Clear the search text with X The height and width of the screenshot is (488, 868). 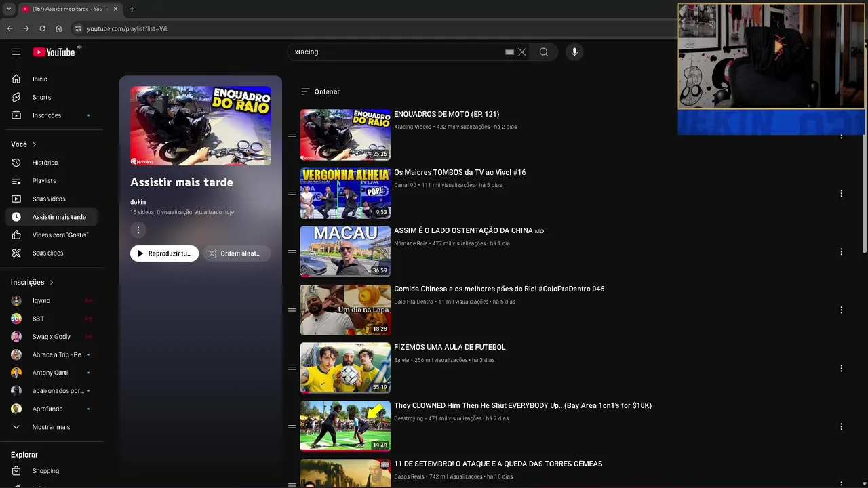[x=522, y=52]
